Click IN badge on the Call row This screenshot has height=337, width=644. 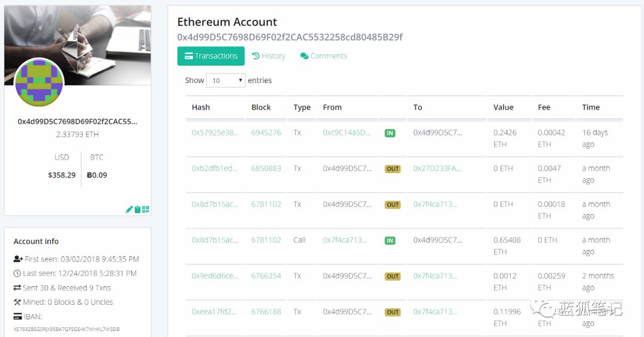click(390, 240)
